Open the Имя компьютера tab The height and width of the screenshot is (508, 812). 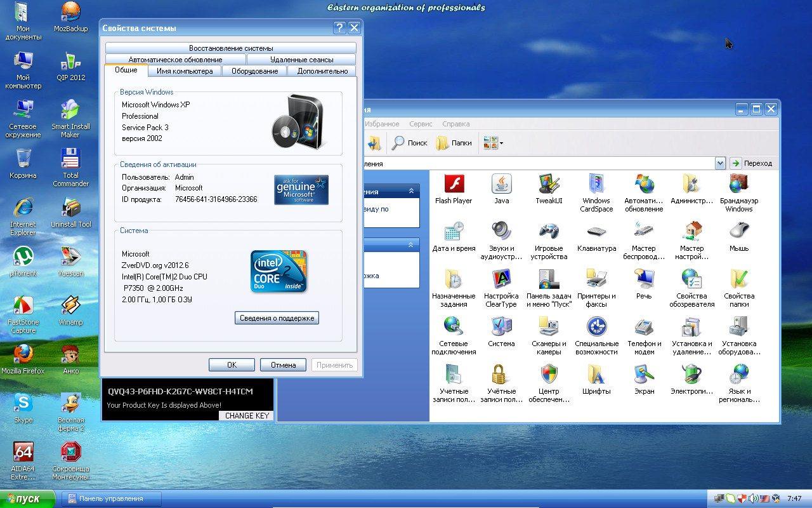point(185,71)
